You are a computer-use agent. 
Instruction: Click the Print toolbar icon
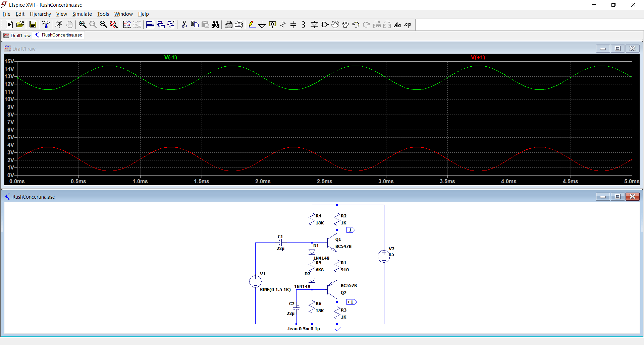click(239, 24)
